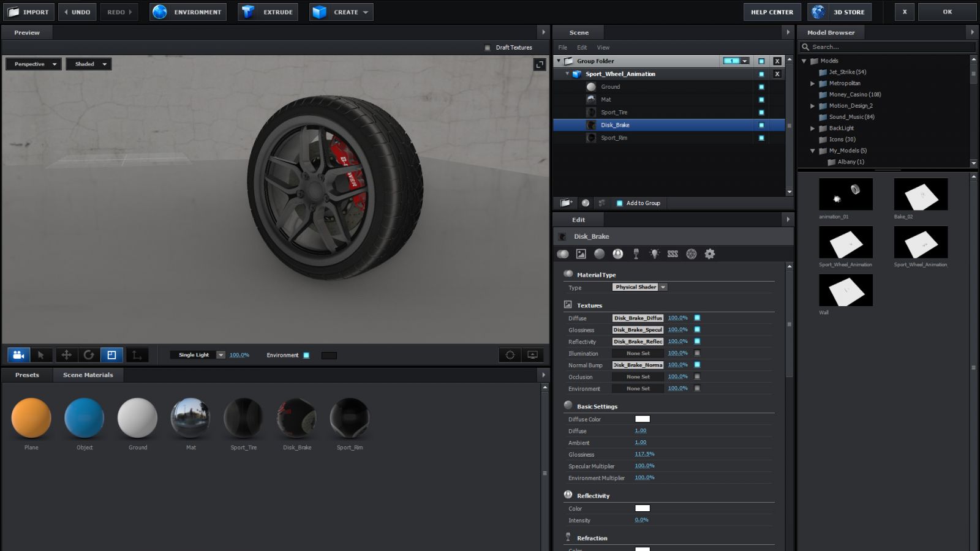Click the Diffuse Color white swatch
This screenshot has height=551, width=980.
click(642, 419)
